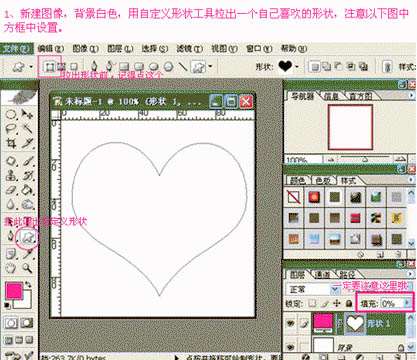Open the Custom Shape geometry options arrow
Image resolution: width=417 pixels, height=360 pixels.
tap(210, 66)
